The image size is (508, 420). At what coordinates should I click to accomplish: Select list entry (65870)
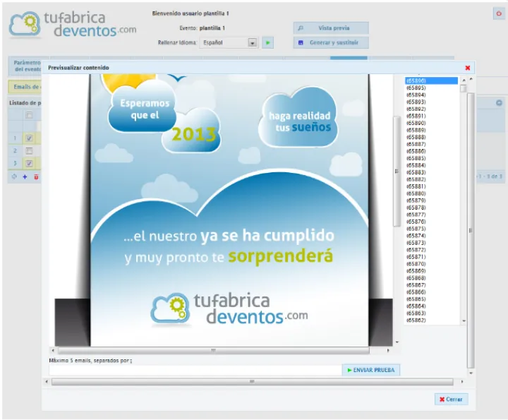(x=431, y=264)
